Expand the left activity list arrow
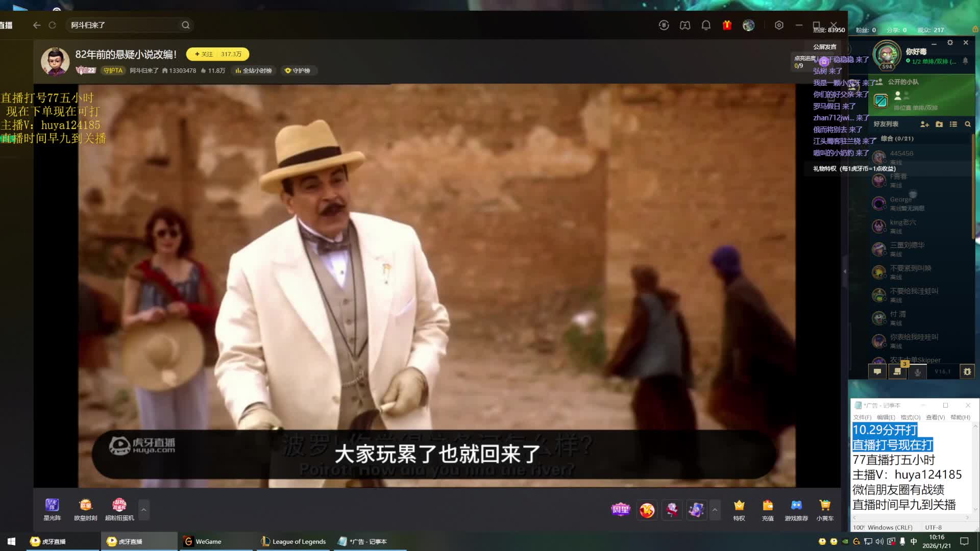The width and height of the screenshot is (980, 551). (144, 509)
